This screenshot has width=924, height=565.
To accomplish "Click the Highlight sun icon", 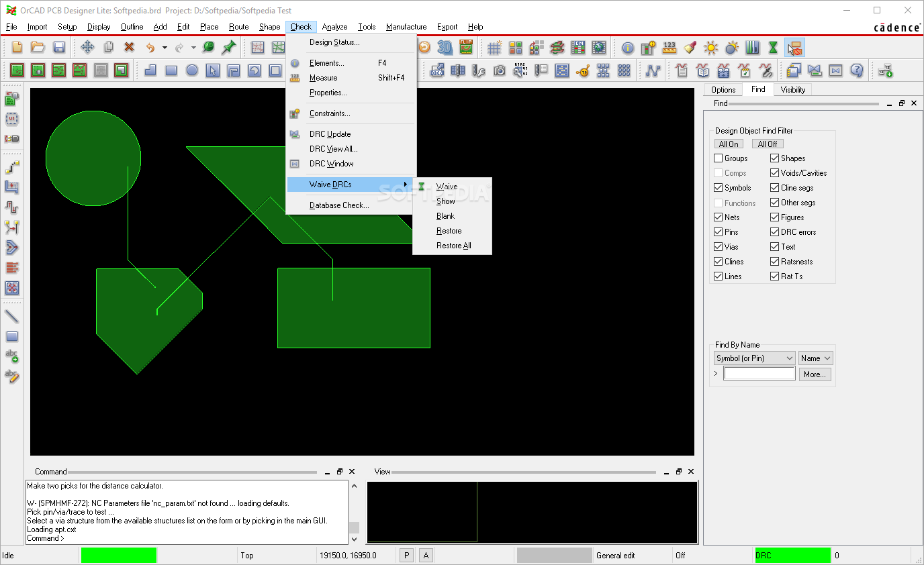I will tap(711, 47).
